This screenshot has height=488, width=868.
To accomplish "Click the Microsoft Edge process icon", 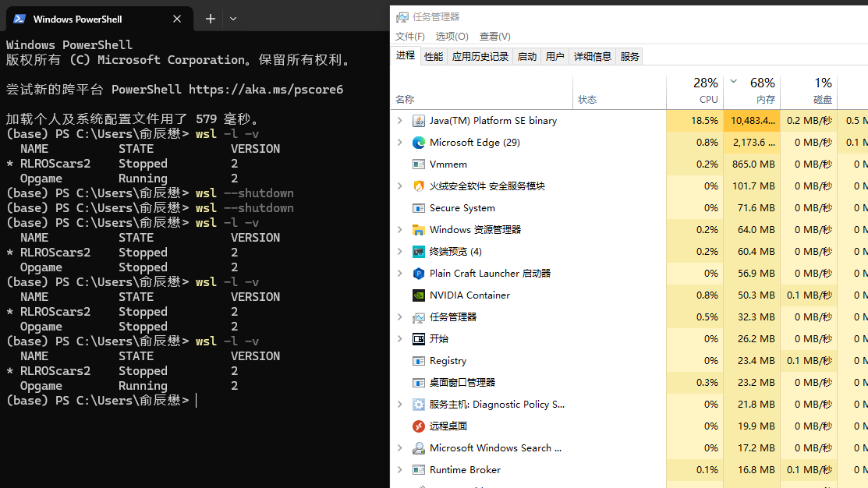I will (419, 143).
